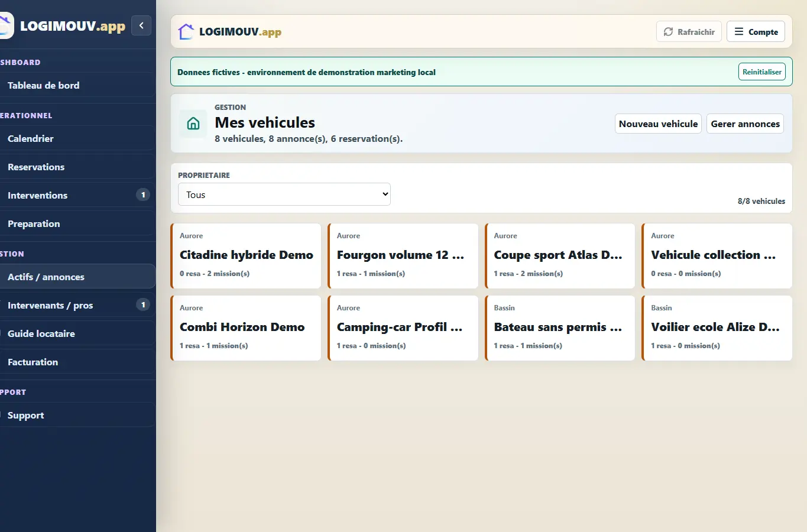
Task: Click the green home icon beside Mes vehicules
Action: (193, 124)
